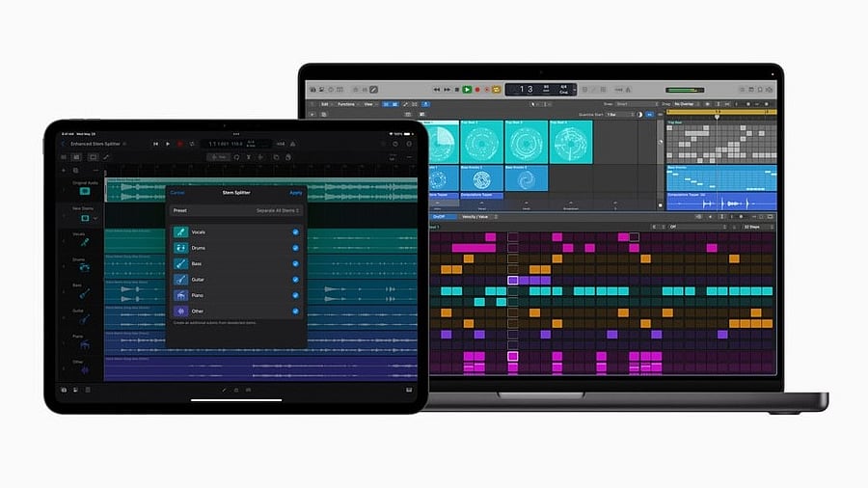Open the Functions menu
The width and height of the screenshot is (868, 488).
coord(346,104)
